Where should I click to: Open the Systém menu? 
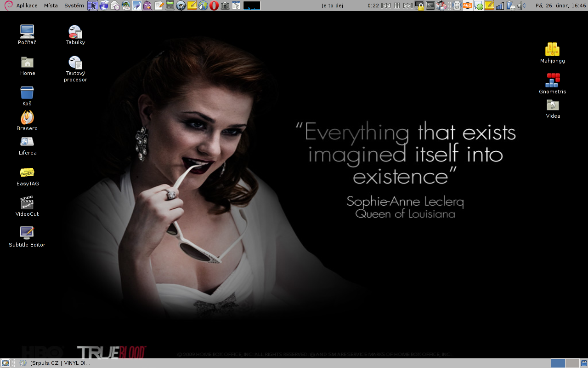pyautogui.click(x=74, y=6)
